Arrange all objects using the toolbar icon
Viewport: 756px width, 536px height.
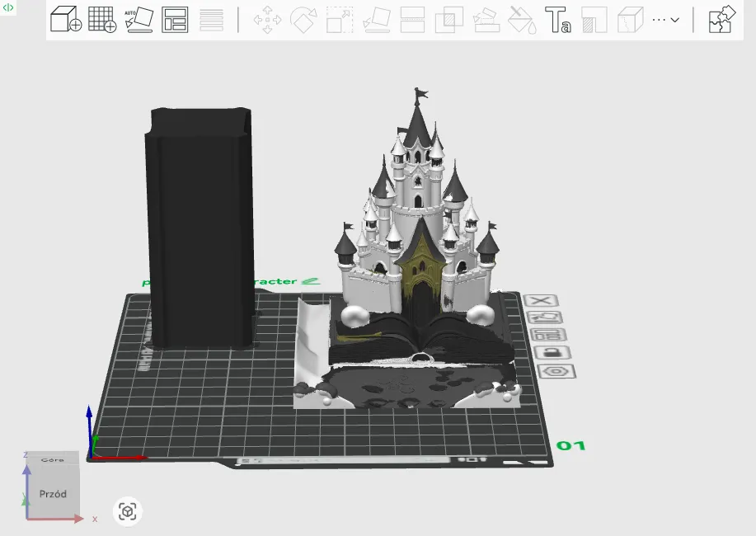175,20
